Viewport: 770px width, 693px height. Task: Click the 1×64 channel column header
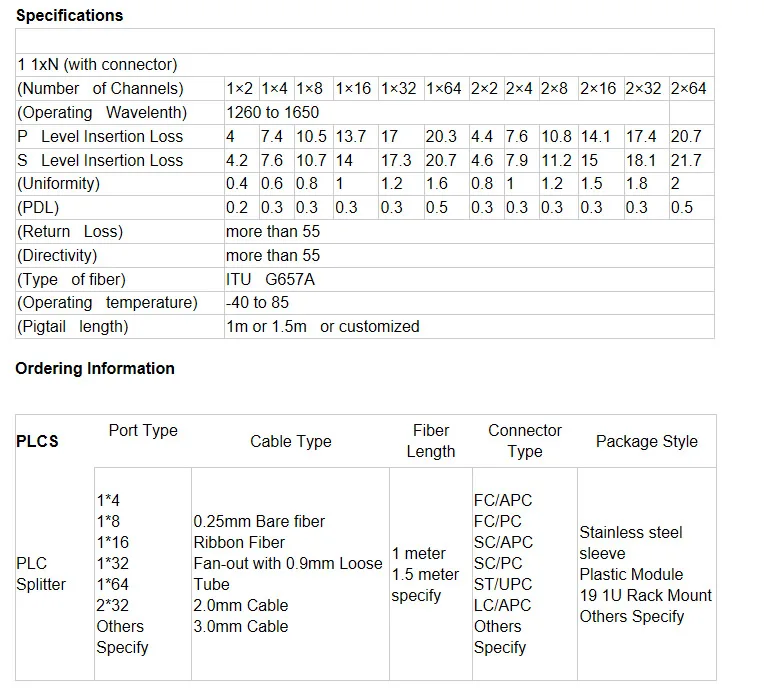(443, 89)
